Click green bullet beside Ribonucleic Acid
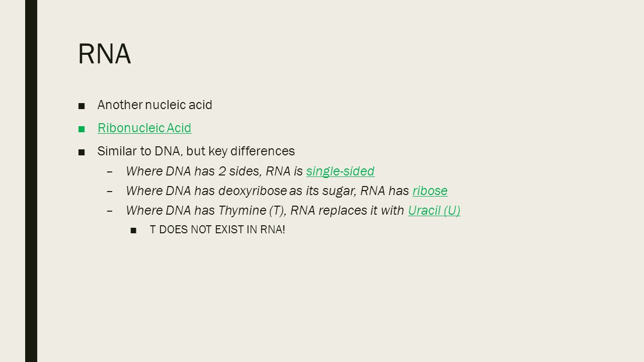Image resolution: width=644 pixels, height=362 pixels. click(x=82, y=129)
